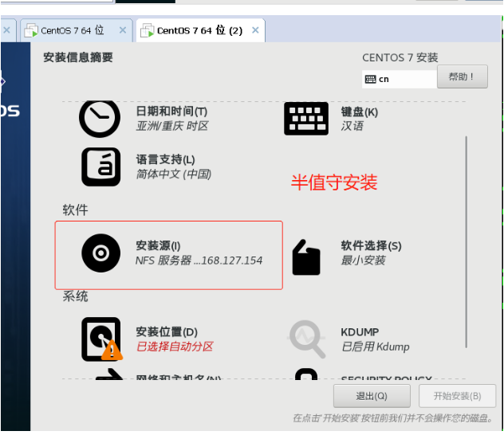Click the 亚洲/重庆 时区 text

coord(172,126)
